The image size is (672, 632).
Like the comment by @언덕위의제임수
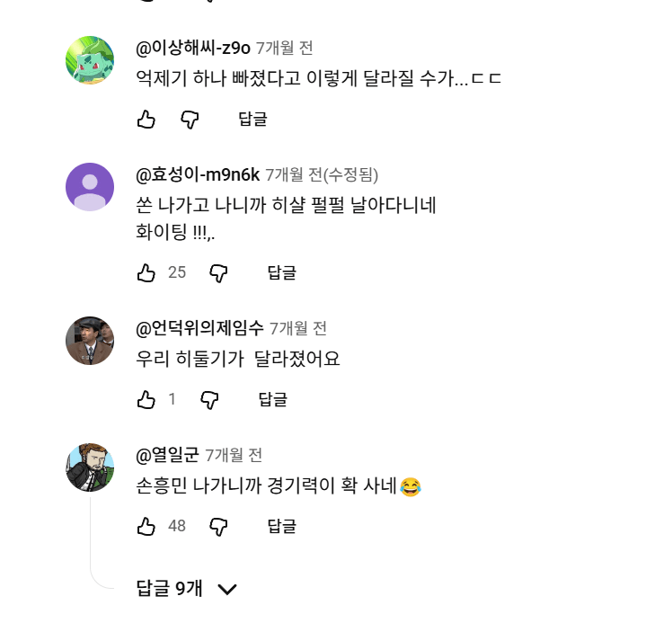[x=146, y=399]
